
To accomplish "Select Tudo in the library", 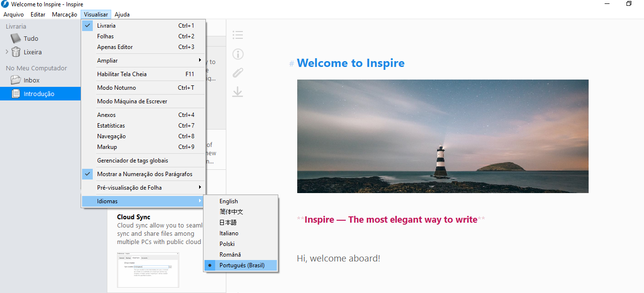I will tap(40, 38).
